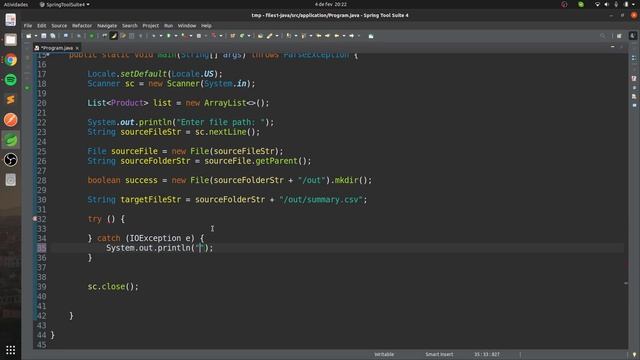The width and height of the screenshot is (640, 360).
Task: Open the File menu
Action: tap(28, 25)
